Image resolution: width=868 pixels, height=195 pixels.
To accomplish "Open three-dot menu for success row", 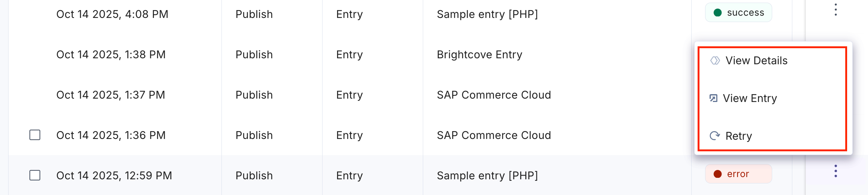I will tap(836, 10).
